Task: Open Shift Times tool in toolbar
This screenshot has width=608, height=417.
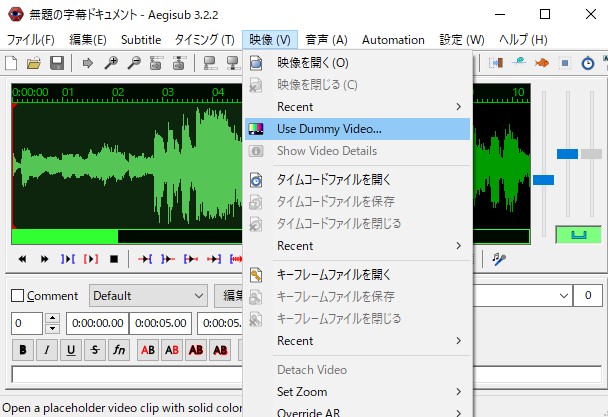Action: point(496,63)
